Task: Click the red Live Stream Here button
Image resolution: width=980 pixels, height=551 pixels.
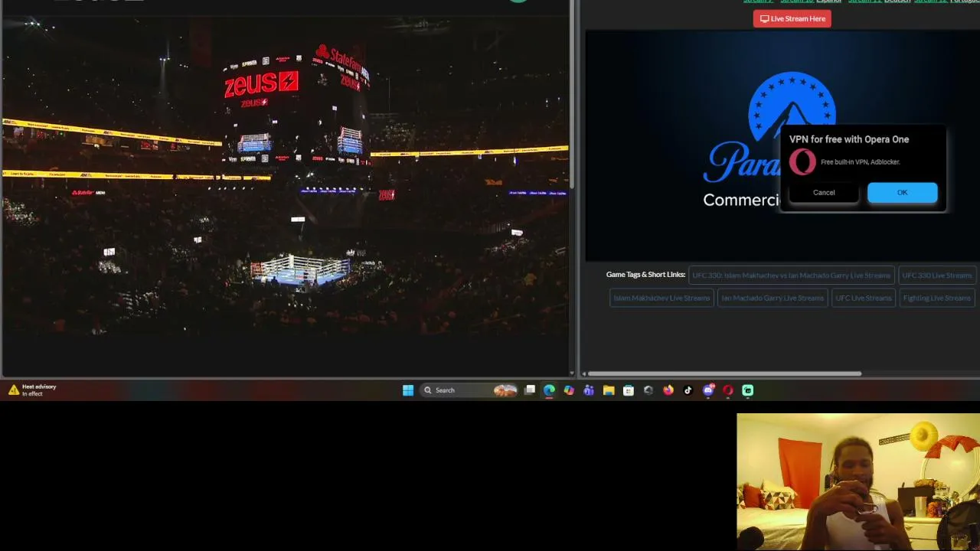Action: [x=792, y=18]
